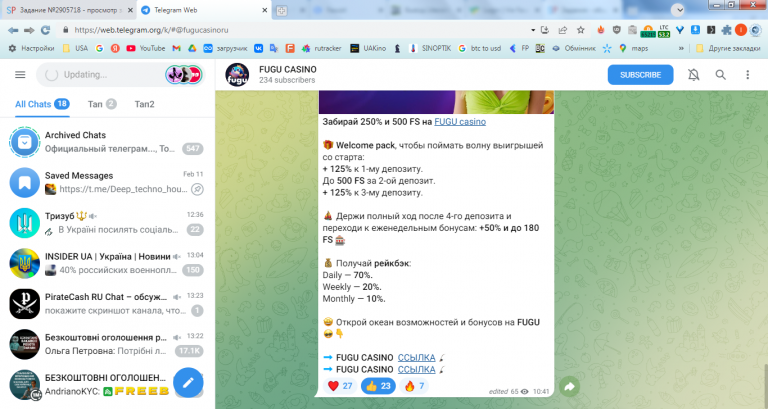Image resolution: width=768 pixels, height=409 pixels.
Task: Open the Telegram hamburger menu
Action: [x=20, y=75]
